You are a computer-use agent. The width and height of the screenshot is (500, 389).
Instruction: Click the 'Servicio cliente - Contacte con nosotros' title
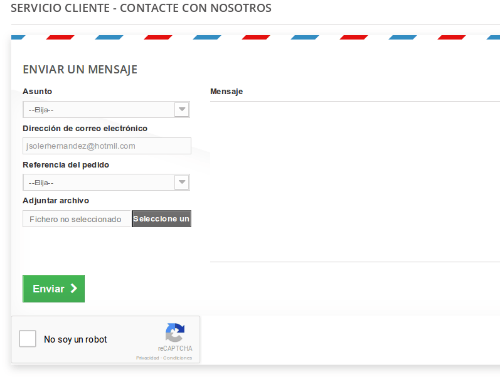[x=141, y=8]
